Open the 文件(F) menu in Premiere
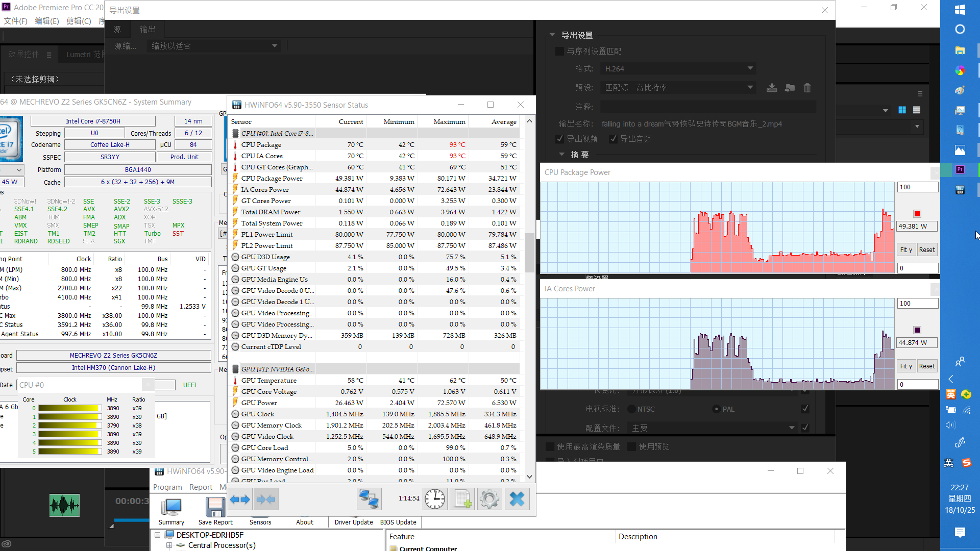980x551 pixels. pyautogui.click(x=16, y=21)
